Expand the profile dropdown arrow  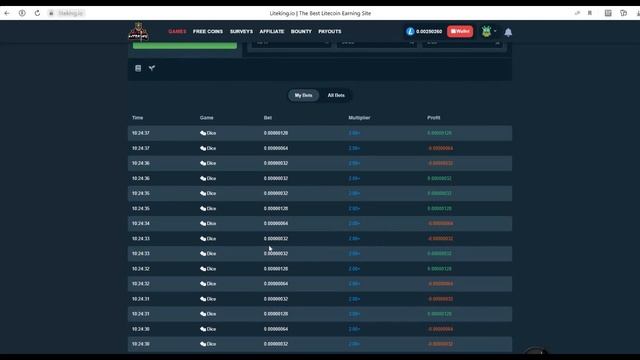[x=495, y=31]
